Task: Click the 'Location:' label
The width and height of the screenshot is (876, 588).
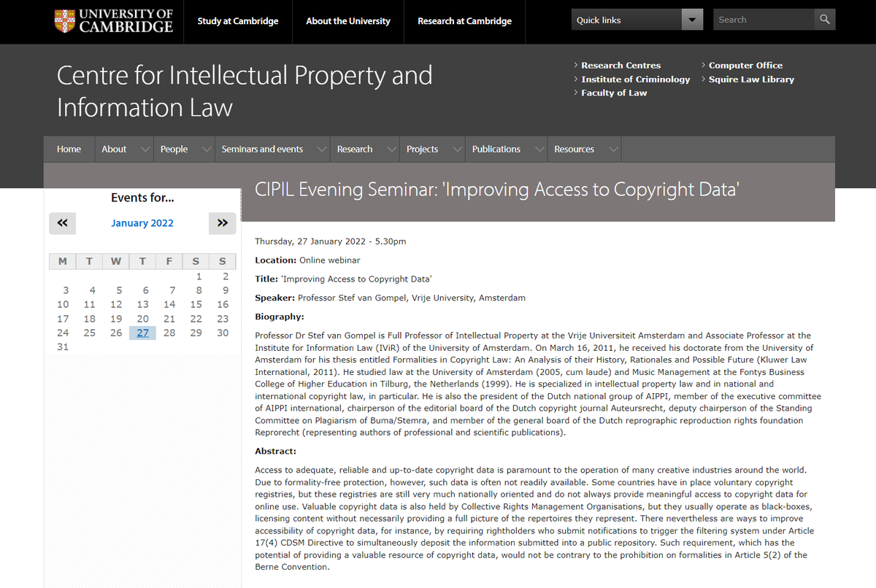Action: click(x=275, y=260)
